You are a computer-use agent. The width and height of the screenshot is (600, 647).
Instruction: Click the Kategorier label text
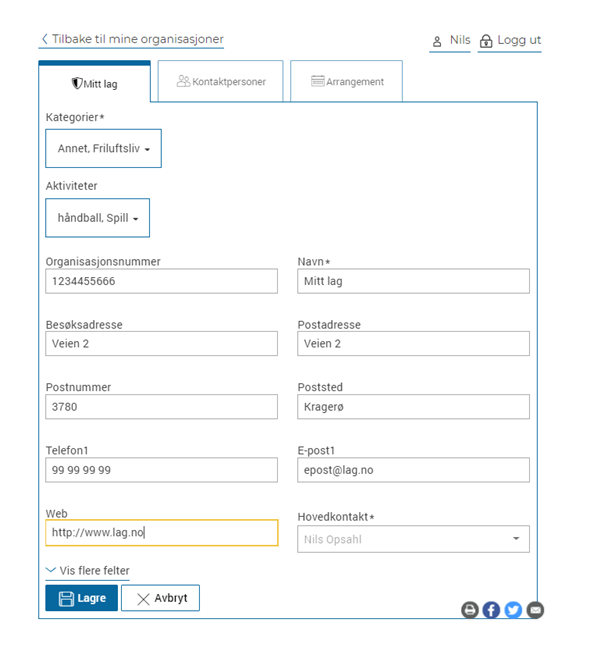point(75,118)
